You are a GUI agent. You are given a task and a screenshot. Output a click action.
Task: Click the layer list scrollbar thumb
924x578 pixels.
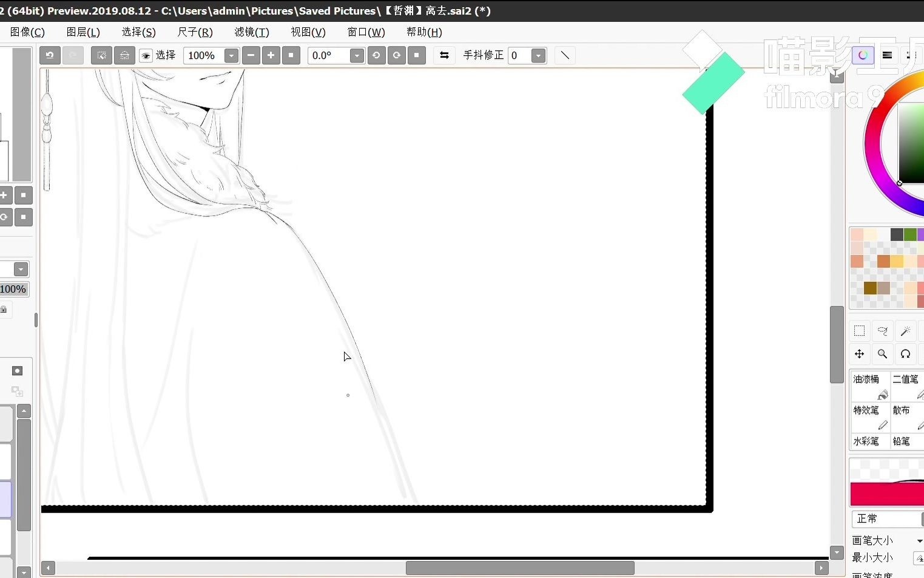[x=24, y=475]
